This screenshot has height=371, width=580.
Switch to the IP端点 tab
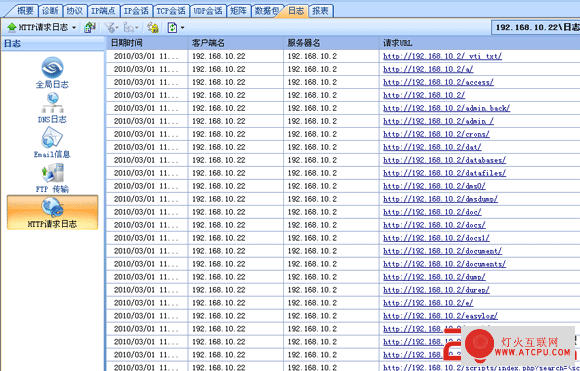103,11
